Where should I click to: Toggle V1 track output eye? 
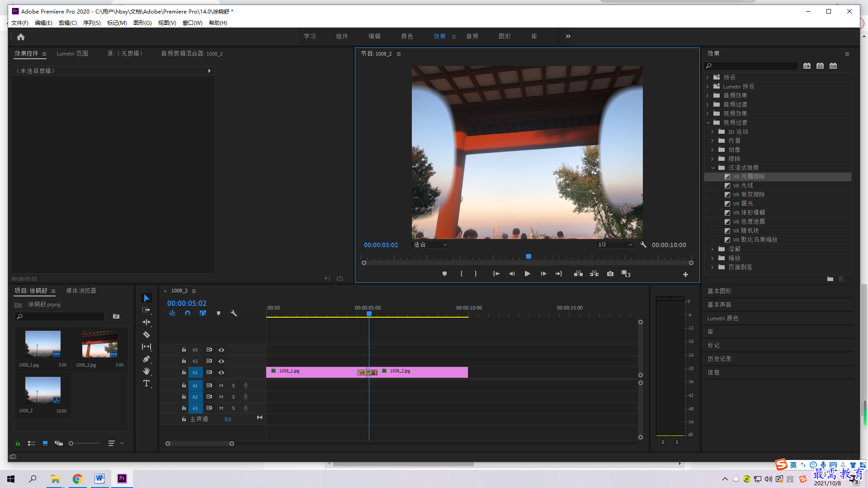coord(222,372)
